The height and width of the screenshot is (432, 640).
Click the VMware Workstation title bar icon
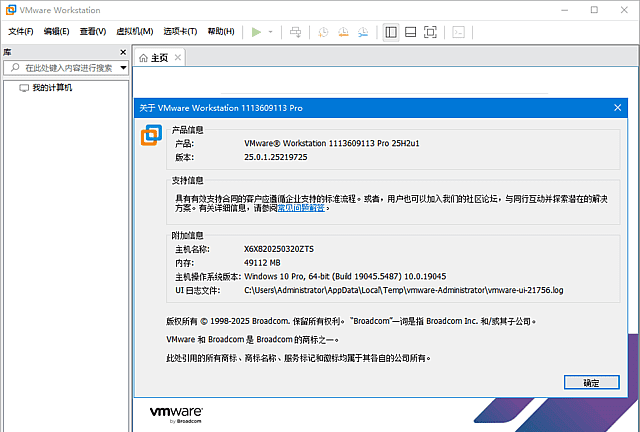pyautogui.click(x=11, y=10)
